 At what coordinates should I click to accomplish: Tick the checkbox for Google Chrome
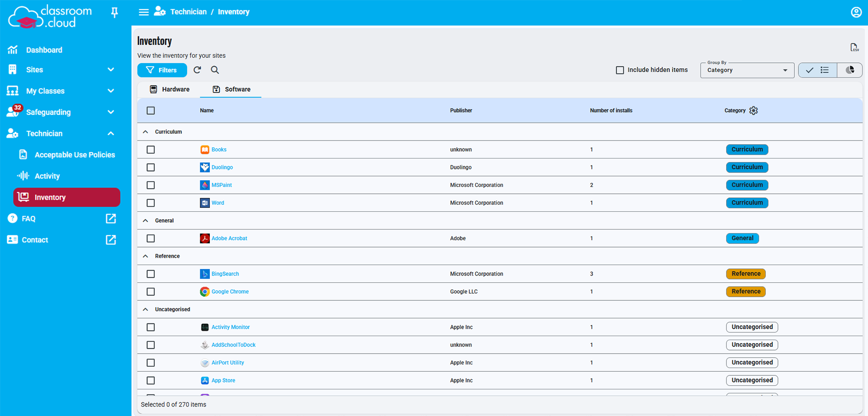click(151, 291)
